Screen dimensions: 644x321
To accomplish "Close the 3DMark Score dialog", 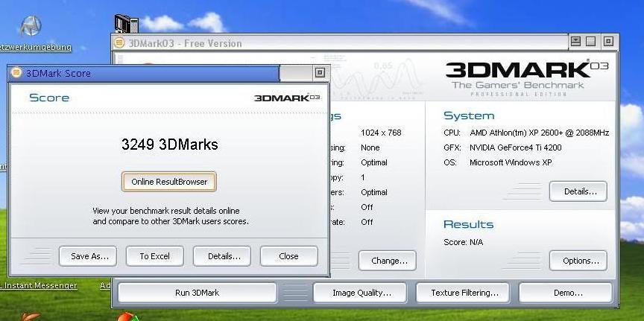I will 288,256.
